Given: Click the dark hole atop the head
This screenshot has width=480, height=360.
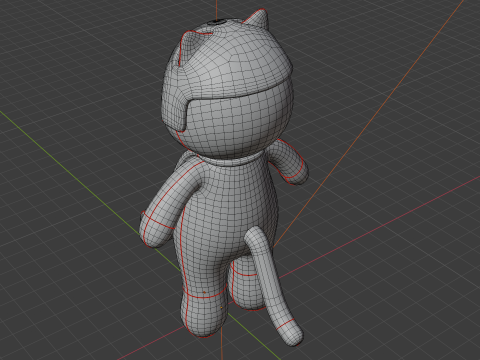Looking at the screenshot, I should point(217,22).
